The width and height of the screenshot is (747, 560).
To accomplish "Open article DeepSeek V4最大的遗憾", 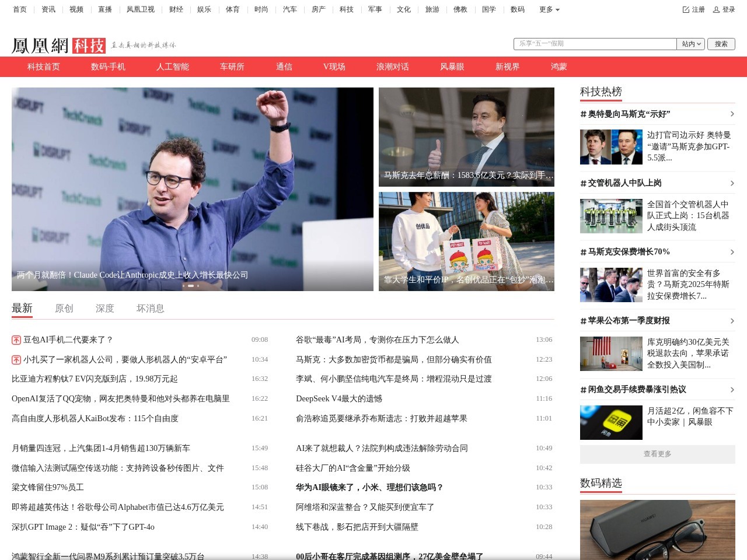I will coord(339,399).
